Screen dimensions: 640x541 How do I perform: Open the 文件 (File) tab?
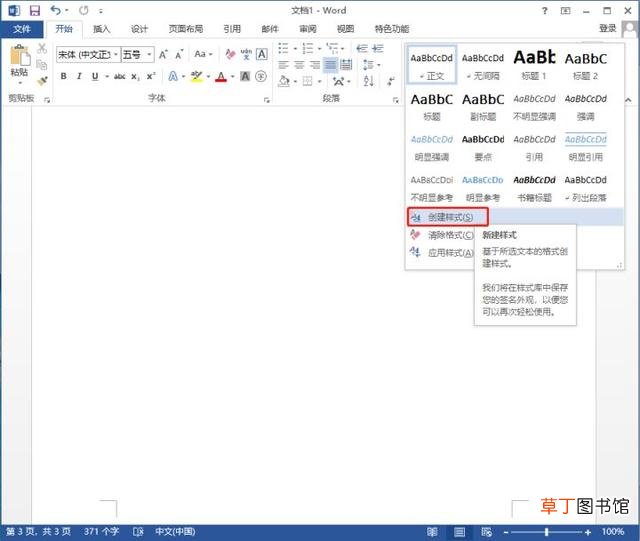22,29
